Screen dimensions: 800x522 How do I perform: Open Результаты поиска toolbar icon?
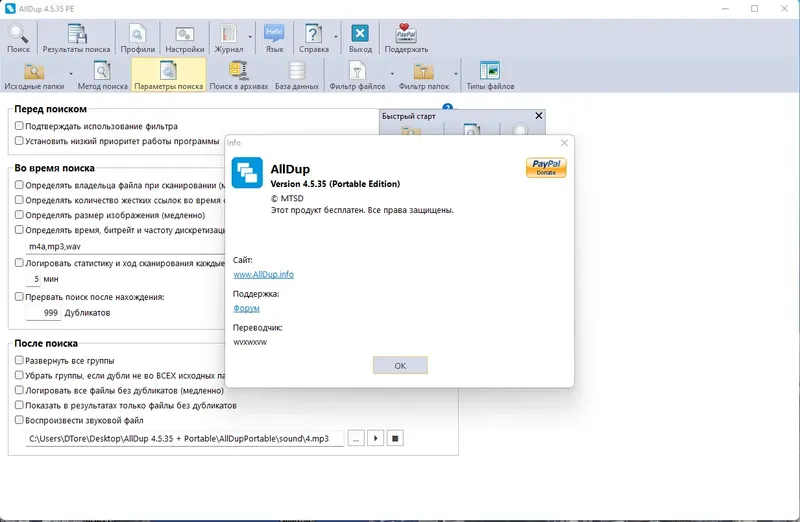tap(77, 38)
